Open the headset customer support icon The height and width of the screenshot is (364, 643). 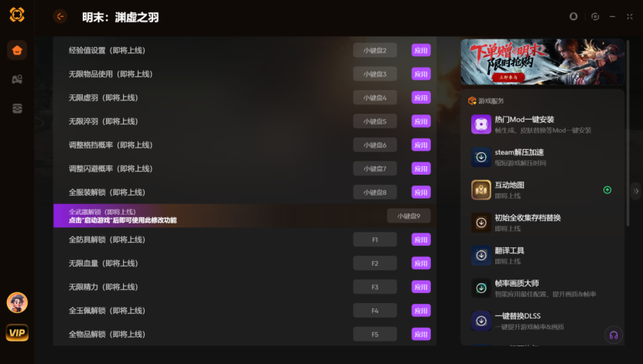(614, 335)
